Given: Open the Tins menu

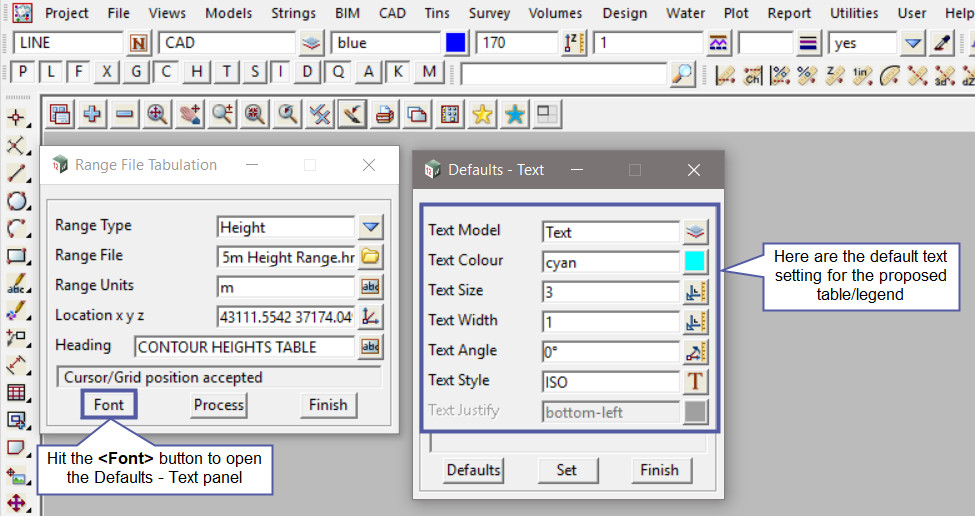Looking at the screenshot, I should coord(438,13).
